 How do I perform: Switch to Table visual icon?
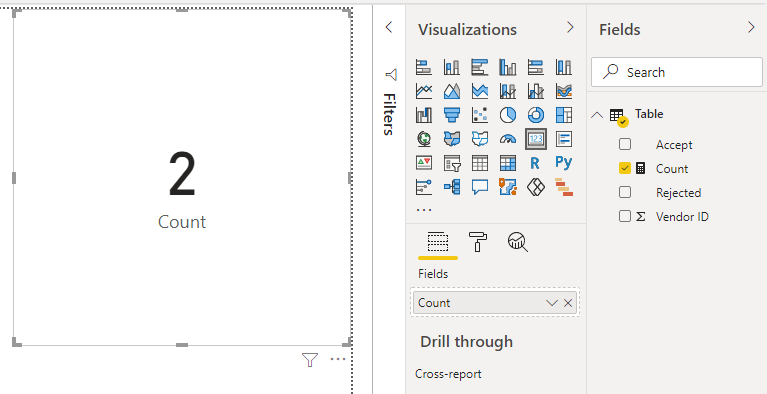click(x=480, y=162)
